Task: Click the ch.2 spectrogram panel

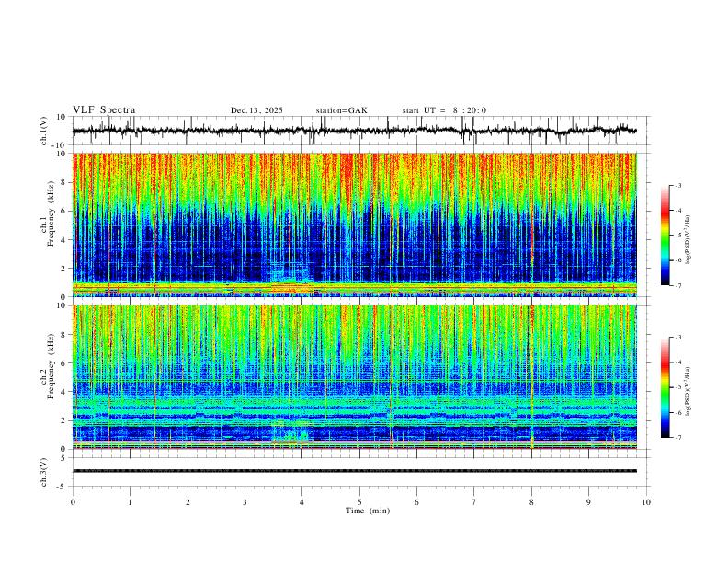Action: tap(355, 377)
